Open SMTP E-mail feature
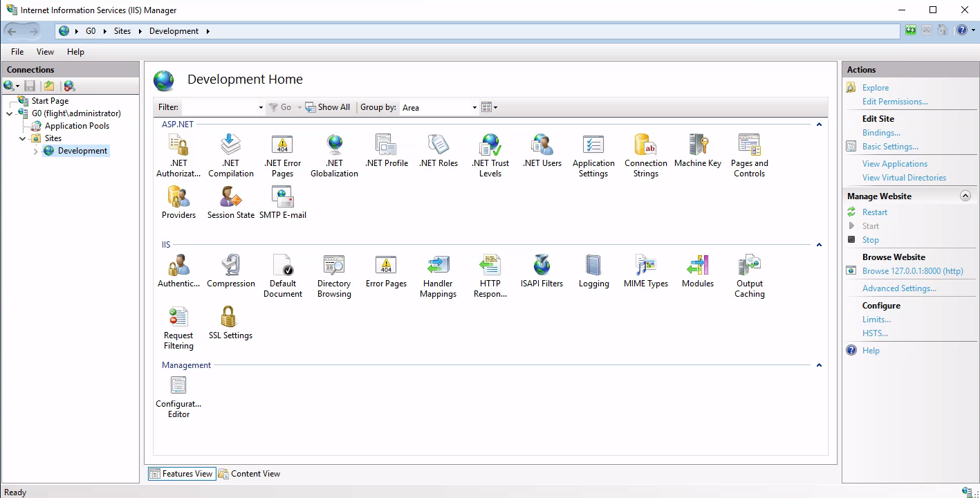This screenshot has width=980, height=498. click(x=283, y=203)
